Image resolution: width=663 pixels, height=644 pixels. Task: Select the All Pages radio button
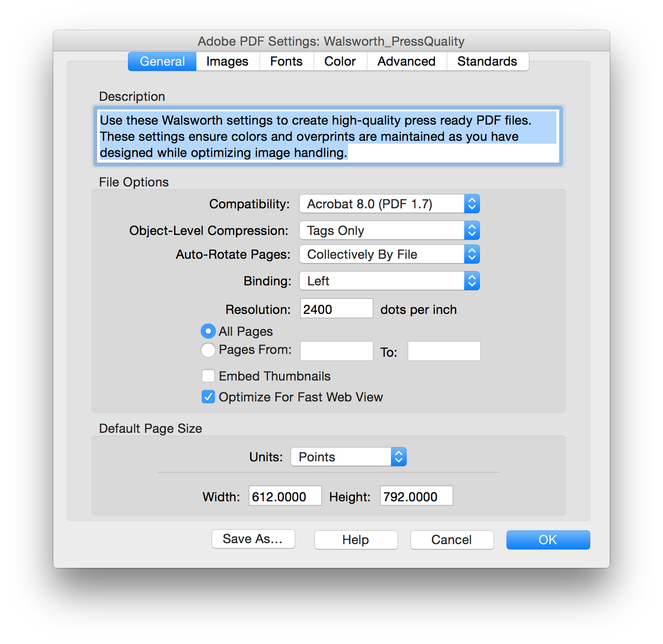tap(208, 331)
